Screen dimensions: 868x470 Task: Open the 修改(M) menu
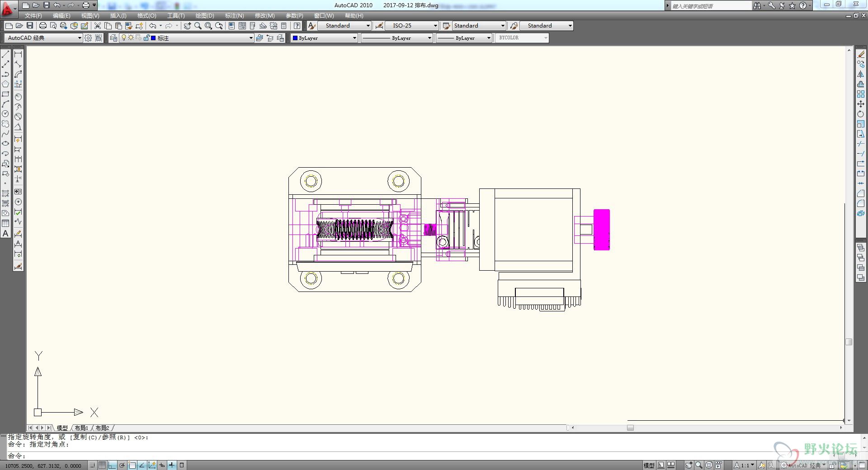pos(265,16)
